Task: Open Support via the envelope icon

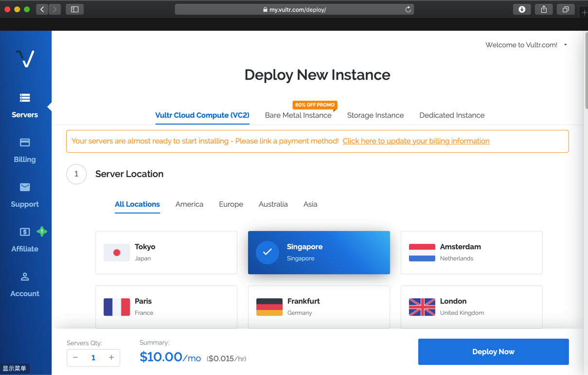Action: (x=25, y=187)
